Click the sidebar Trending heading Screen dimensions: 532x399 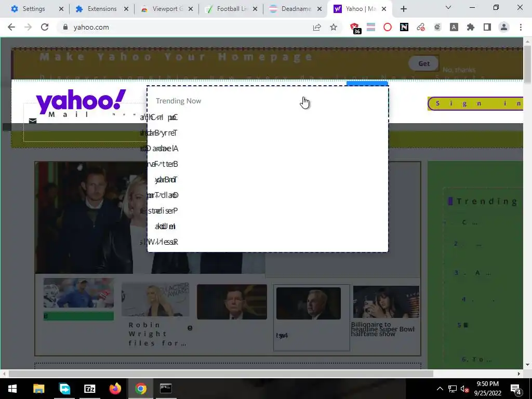[x=487, y=202]
